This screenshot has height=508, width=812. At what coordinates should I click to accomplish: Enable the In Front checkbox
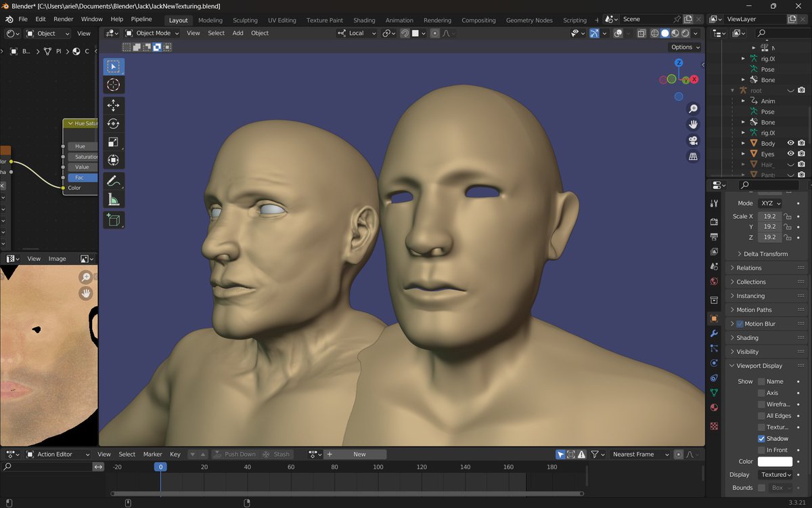point(761,450)
